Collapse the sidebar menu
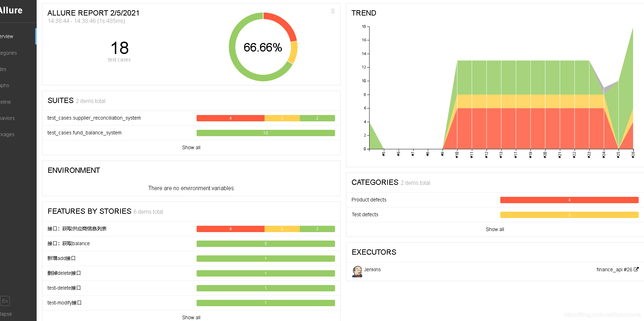The image size is (644, 321). (6, 314)
